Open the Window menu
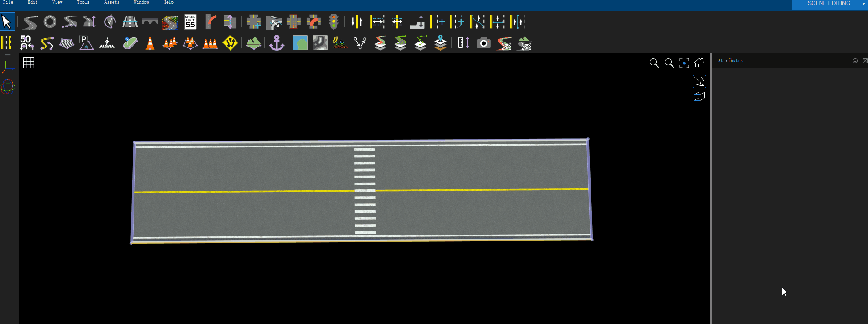This screenshot has height=324, width=868. (x=141, y=2)
